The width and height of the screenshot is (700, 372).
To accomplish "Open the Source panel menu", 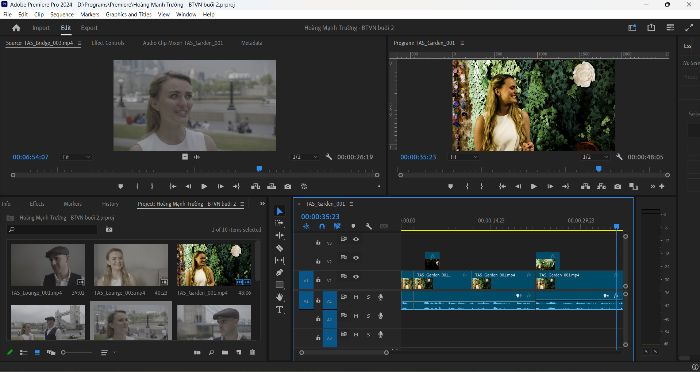I will (79, 43).
